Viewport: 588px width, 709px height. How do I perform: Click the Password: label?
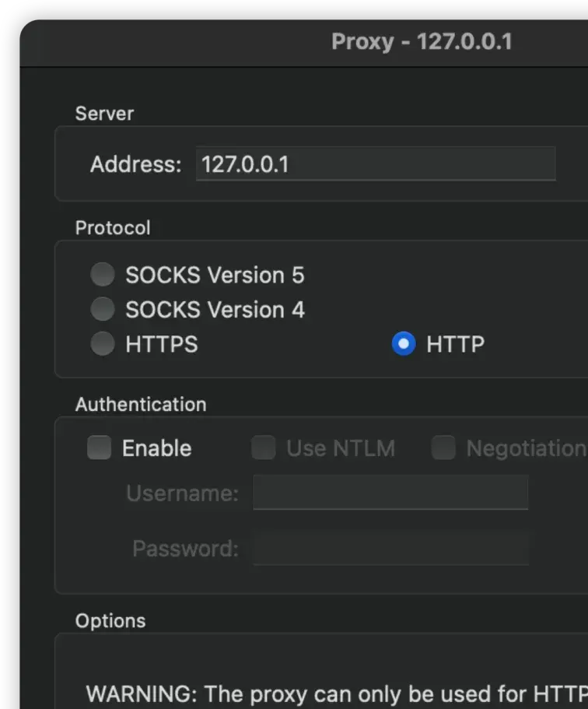click(x=185, y=549)
